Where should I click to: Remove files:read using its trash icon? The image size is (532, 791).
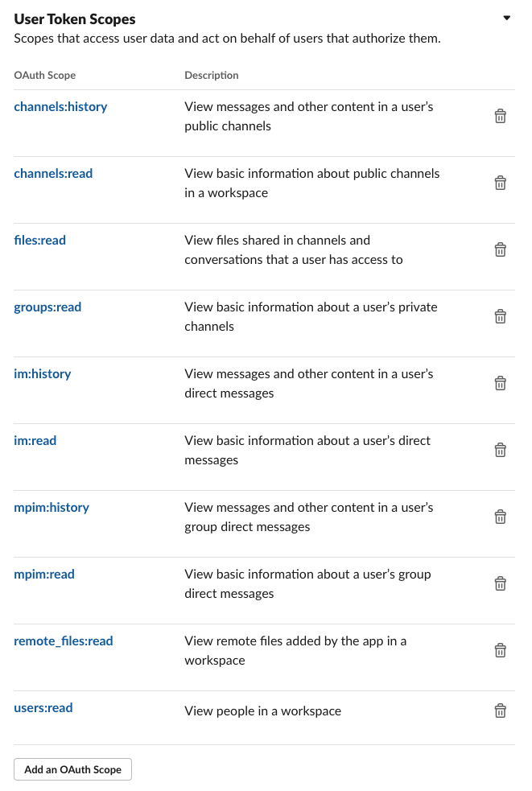[x=500, y=249]
